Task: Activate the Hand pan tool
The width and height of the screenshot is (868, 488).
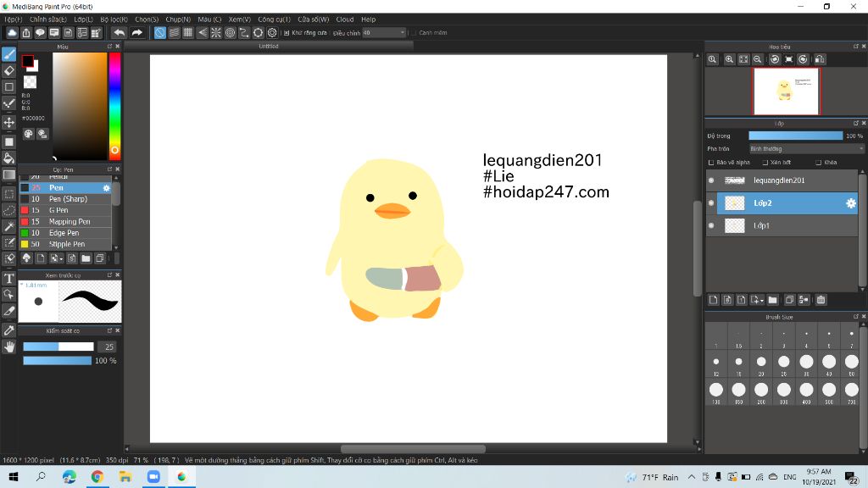Action: point(9,346)
